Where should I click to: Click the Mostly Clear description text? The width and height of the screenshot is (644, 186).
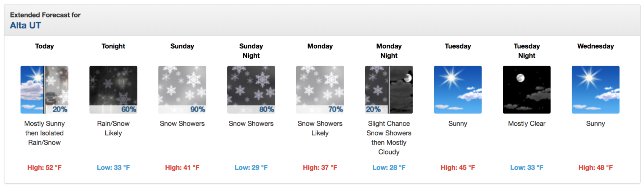[x=527, y=123]
